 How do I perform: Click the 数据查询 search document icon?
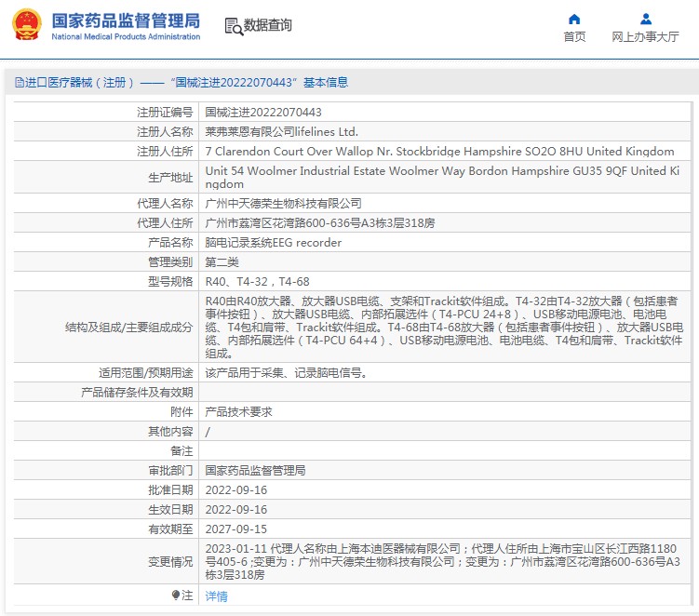tap(234, 26)
